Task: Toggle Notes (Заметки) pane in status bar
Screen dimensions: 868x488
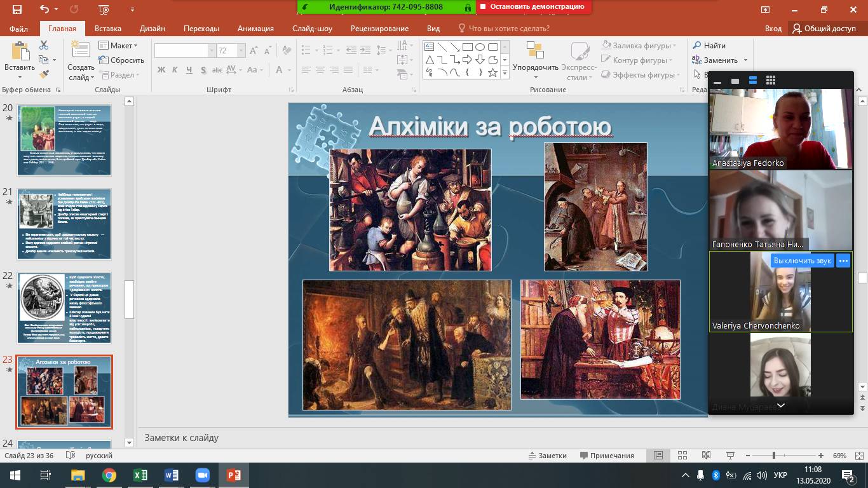Action: [547, 456]
